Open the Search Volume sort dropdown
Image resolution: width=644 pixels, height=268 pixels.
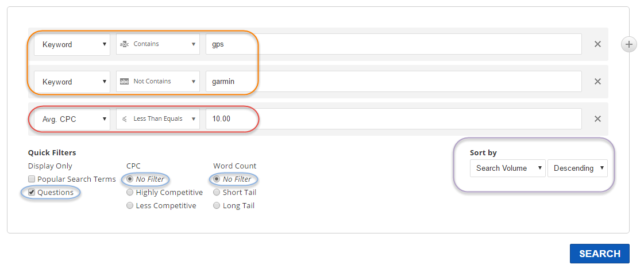click(x=507, y=169)
